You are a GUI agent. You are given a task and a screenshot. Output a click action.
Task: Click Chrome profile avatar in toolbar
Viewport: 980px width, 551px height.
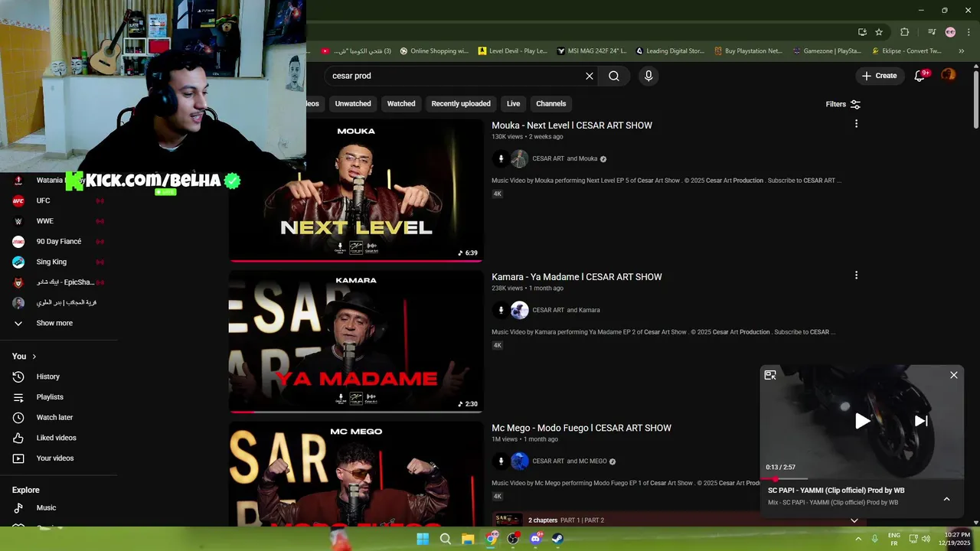click(950, 32)
